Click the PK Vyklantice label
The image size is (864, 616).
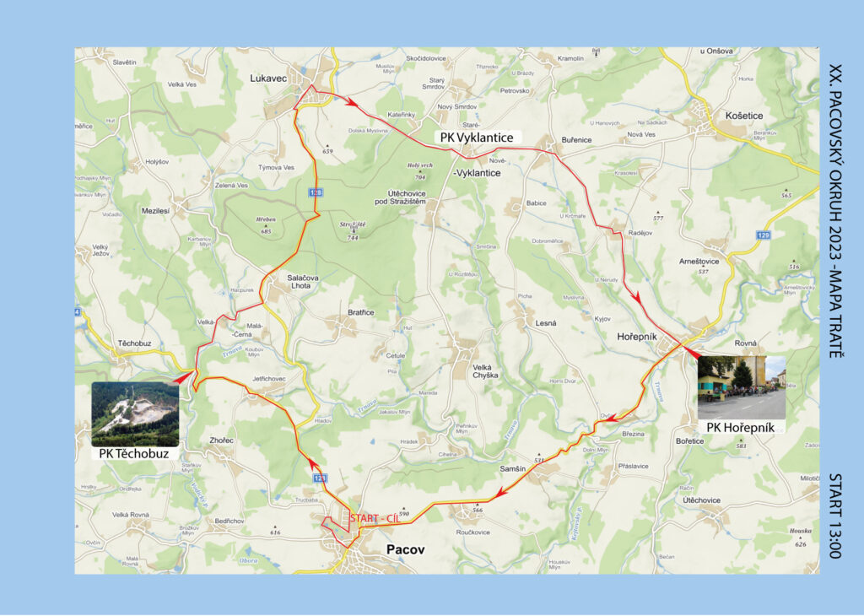pos(477,138)
